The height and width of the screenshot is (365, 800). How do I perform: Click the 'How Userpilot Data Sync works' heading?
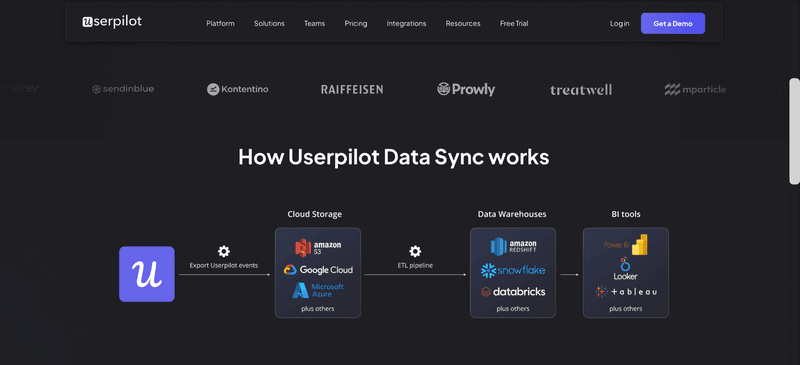[393, 157]
